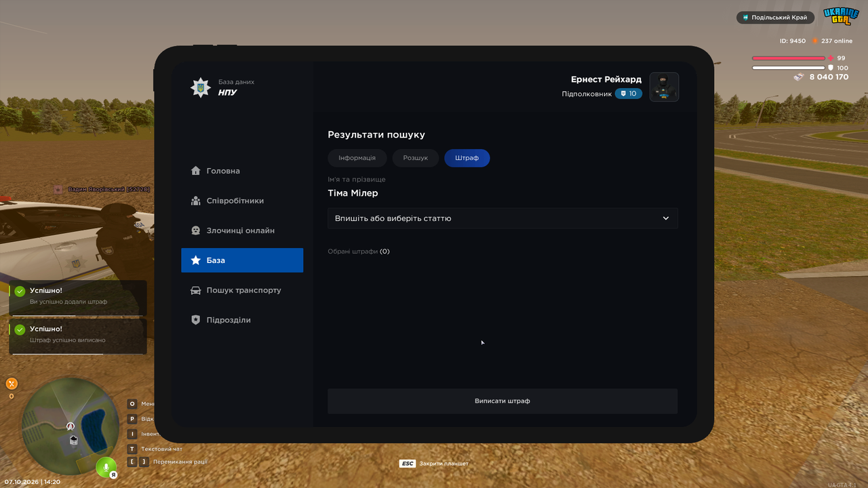
Task: Click the НПУ police badge logo
Action: point(200,87)
